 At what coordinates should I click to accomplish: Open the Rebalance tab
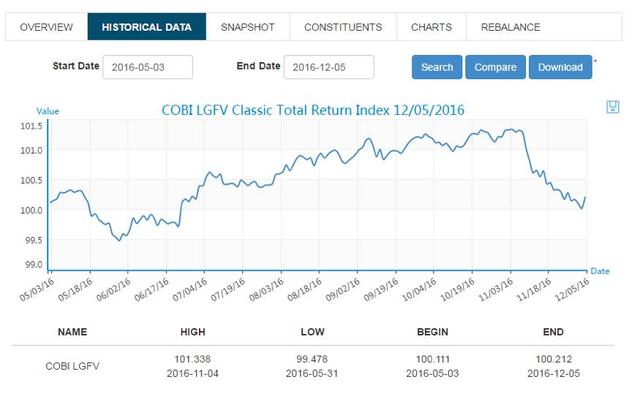(511, 27)
